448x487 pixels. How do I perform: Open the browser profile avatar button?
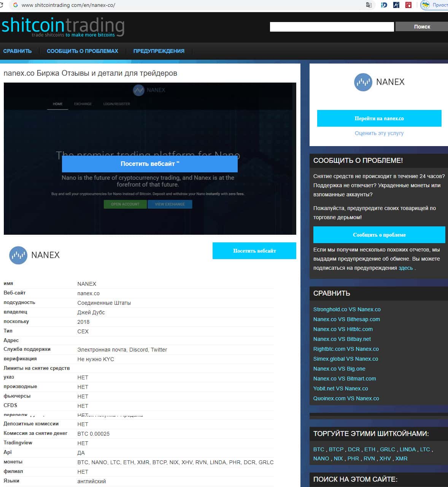pos(425,5)
